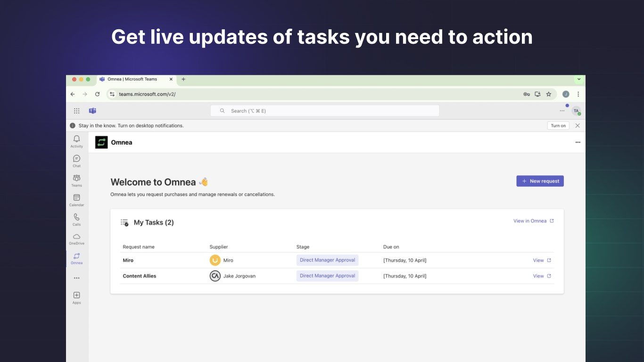Open the Microsoft 365 app launcher grid
644x362 pixels.
click(x=77, y=111)
